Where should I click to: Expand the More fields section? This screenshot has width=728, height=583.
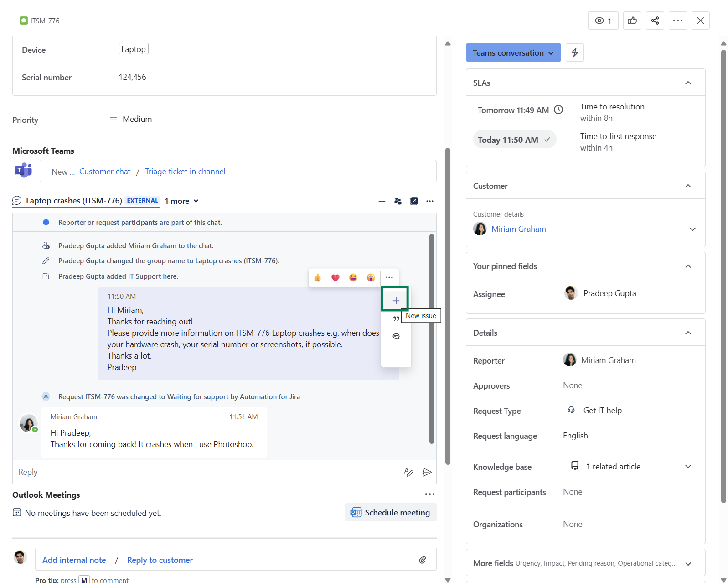coord(688,564)
